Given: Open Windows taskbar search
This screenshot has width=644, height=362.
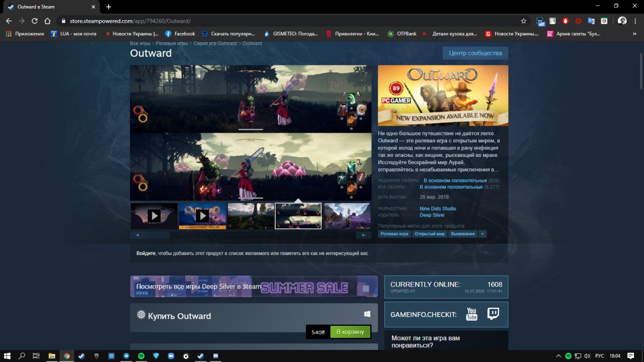Looking at the screenshot, I should tap(22, 355).
